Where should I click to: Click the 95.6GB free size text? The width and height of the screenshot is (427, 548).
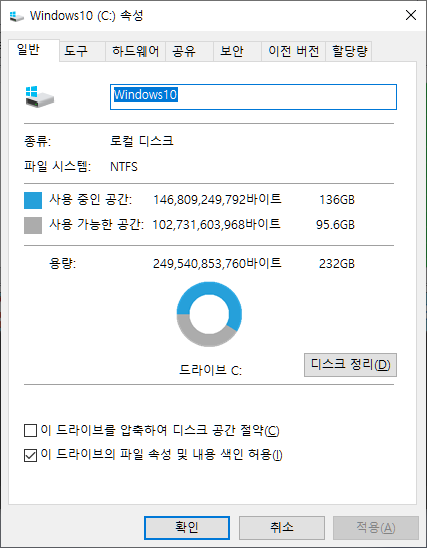pos(335,225)
